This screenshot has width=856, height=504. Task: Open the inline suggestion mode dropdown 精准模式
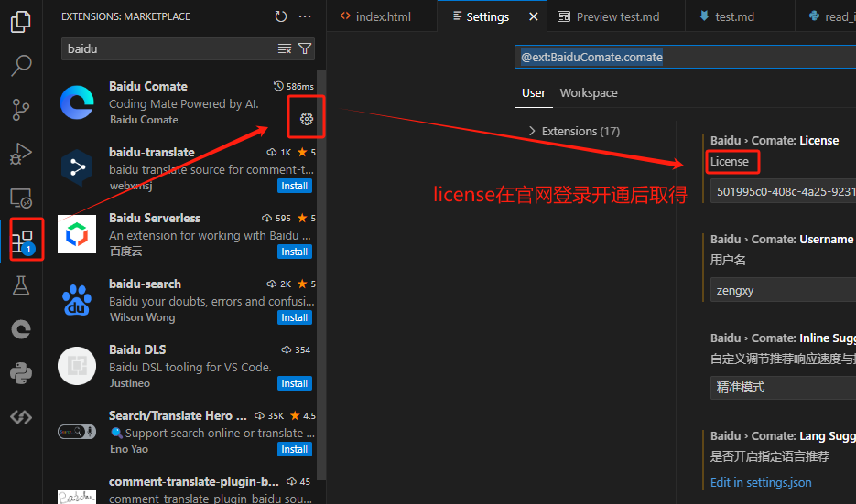[x=783, y=387]
